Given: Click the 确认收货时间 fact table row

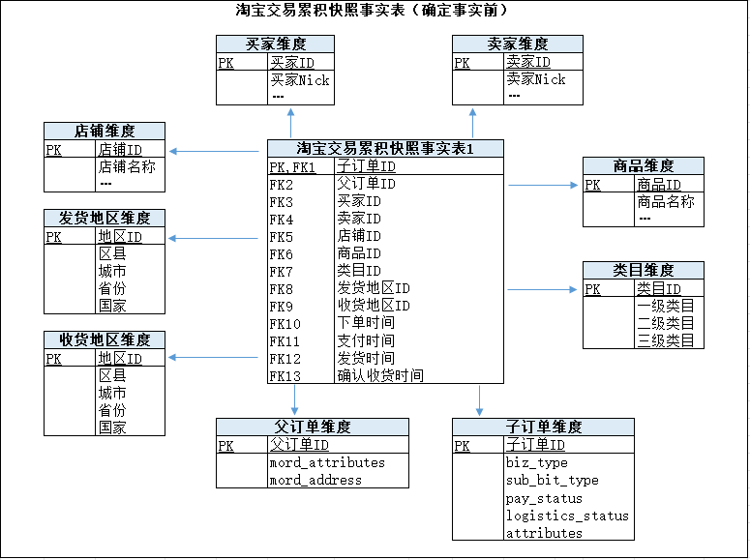Looking at the screenshot, I should (x=385, y=375).
